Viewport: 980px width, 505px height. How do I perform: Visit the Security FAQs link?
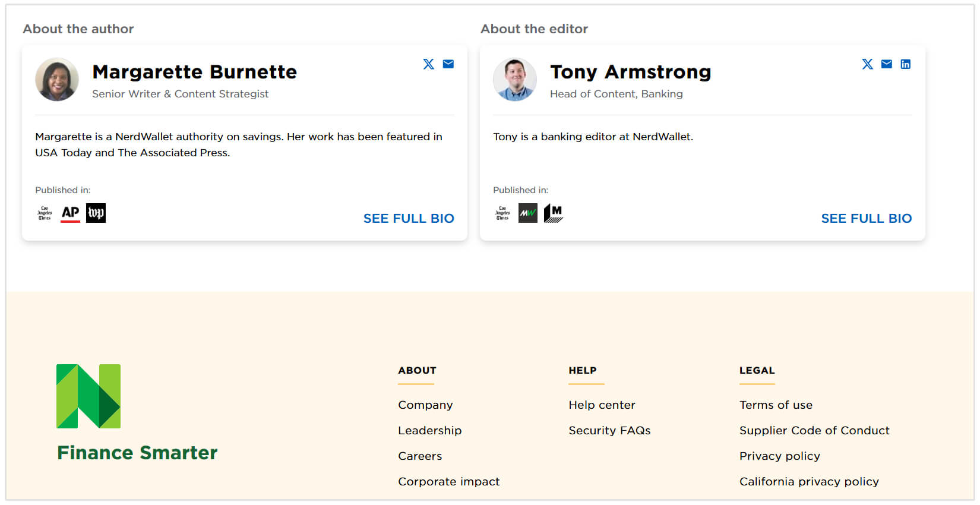609,431
